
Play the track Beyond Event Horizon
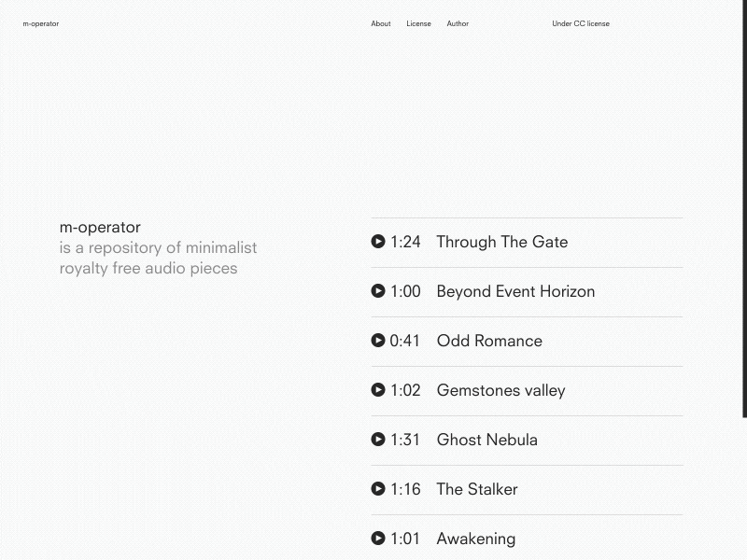pyautogui.click(x=378, y=291)
